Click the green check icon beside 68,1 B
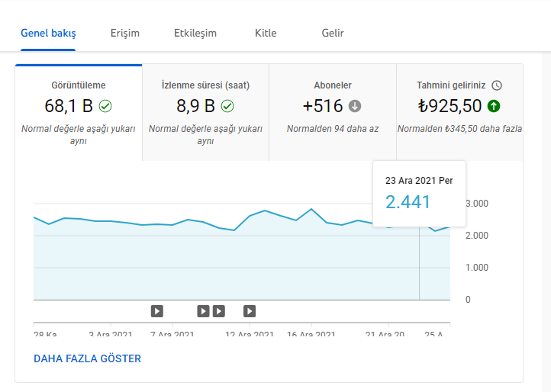Viewport: 551px width, 392px height. (x=105, y=106)
